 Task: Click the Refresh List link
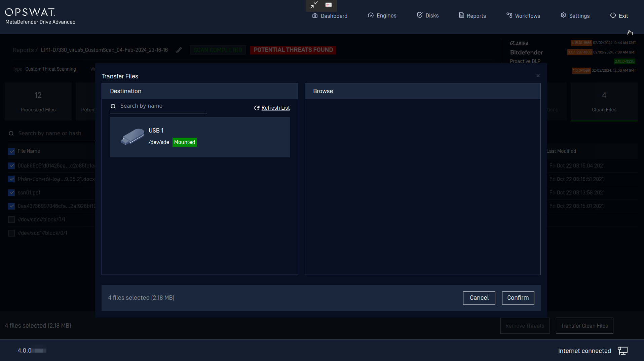pyautogui.click(x=272, y=108)
